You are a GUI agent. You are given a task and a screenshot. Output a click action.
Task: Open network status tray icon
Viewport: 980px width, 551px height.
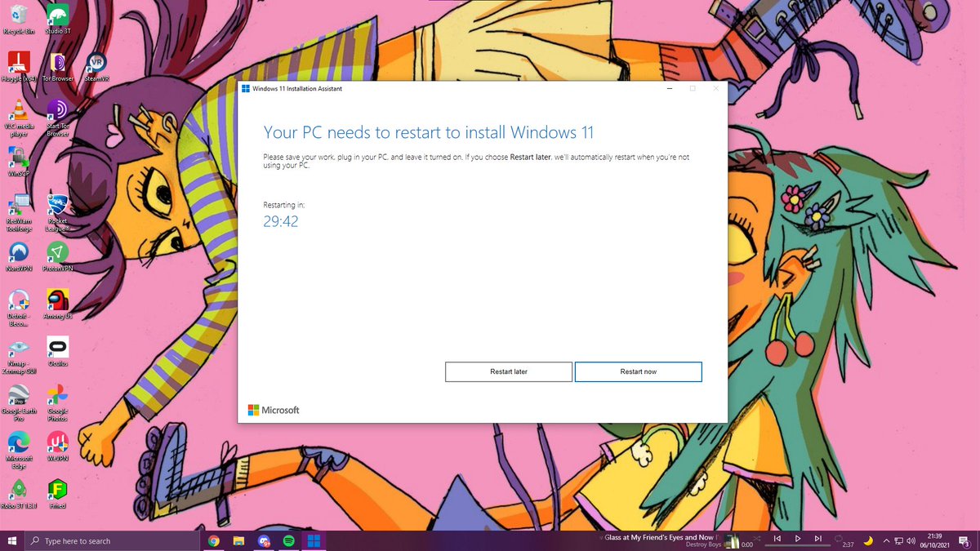point(898,540)
